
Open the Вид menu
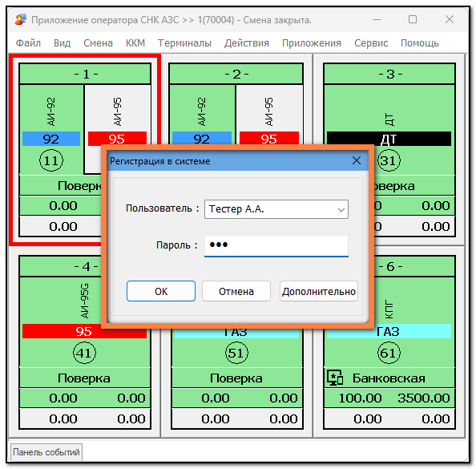(62, 43)
